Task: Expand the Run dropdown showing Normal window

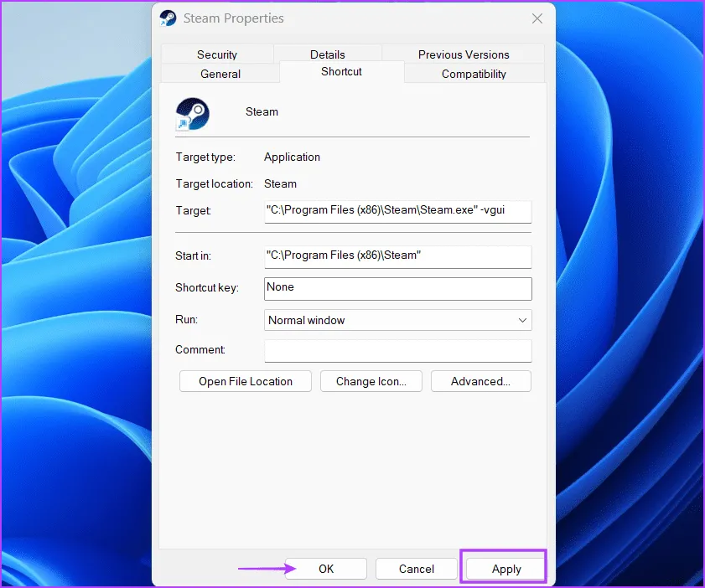Action: 397,320
